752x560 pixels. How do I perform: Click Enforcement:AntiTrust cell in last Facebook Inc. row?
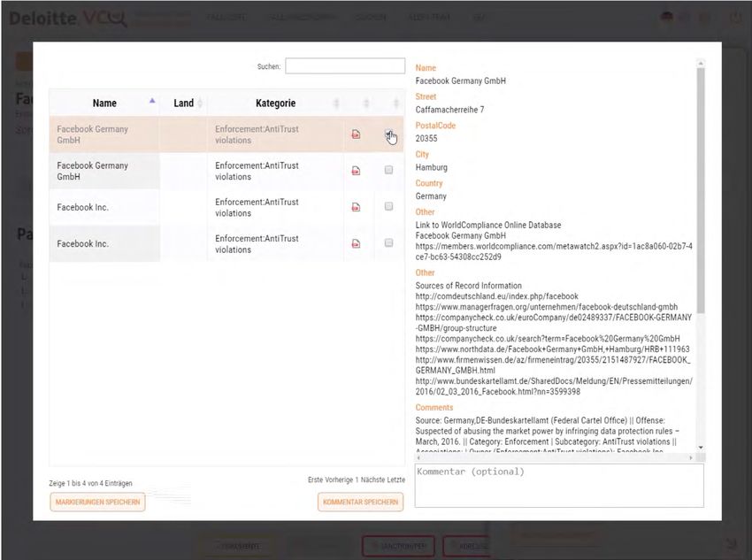[275, 244]
